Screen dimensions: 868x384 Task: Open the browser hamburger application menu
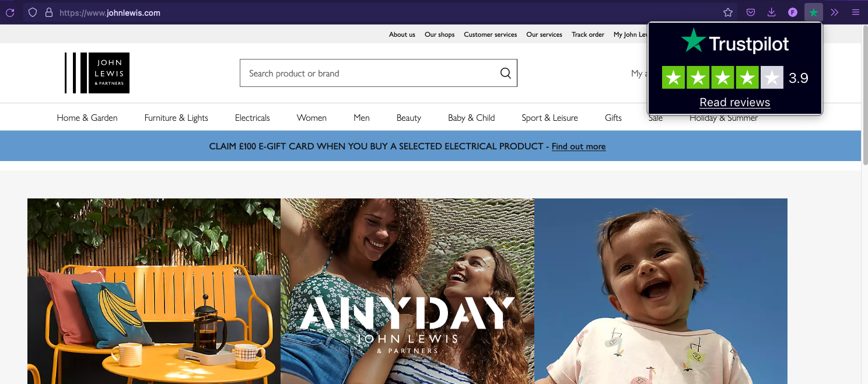(856, 12)
